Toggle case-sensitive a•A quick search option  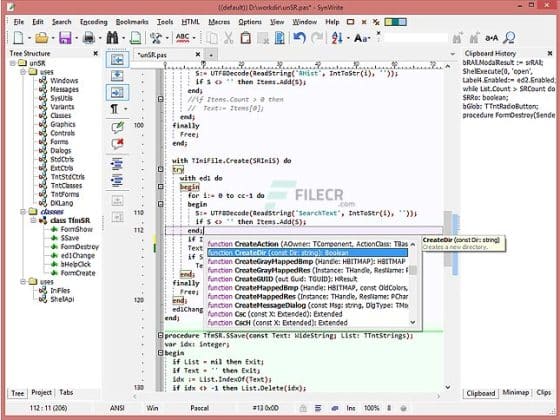492,38
